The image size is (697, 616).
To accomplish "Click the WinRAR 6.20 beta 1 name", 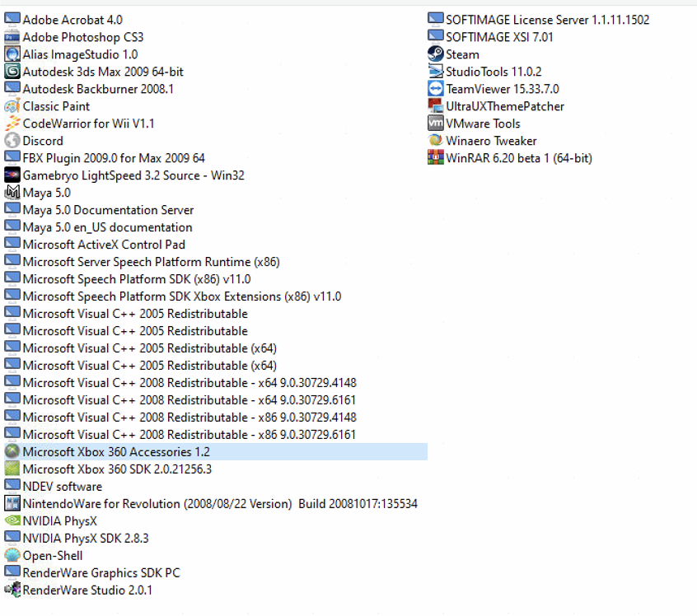I will click(519, 158).
